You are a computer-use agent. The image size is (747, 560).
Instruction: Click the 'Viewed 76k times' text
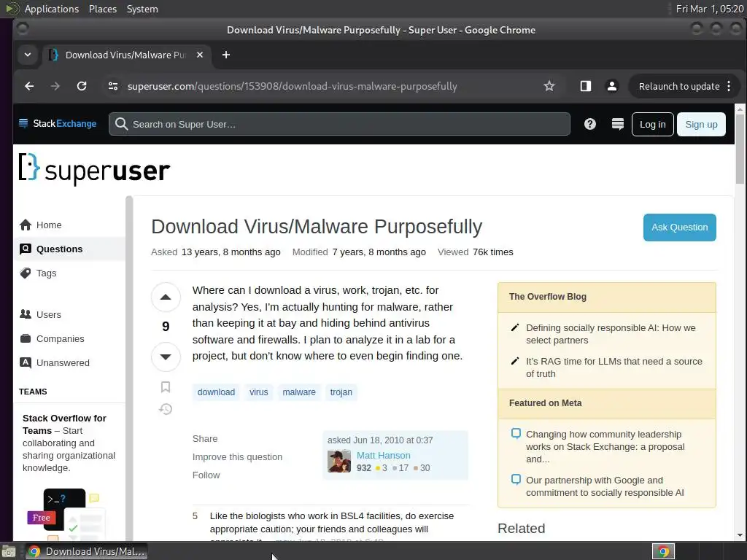476,252
